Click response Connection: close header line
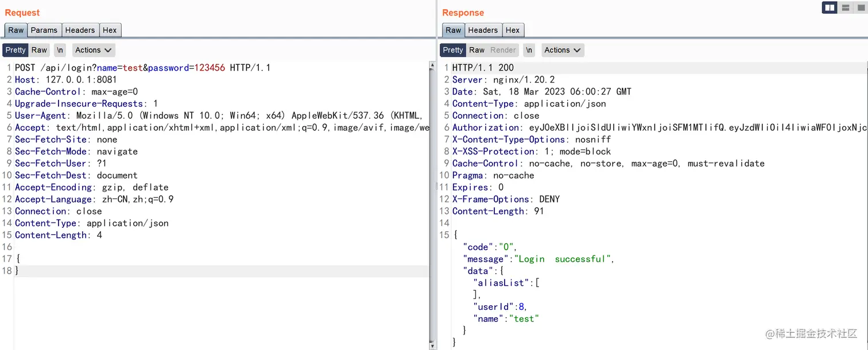 click(x=495, y=115)
